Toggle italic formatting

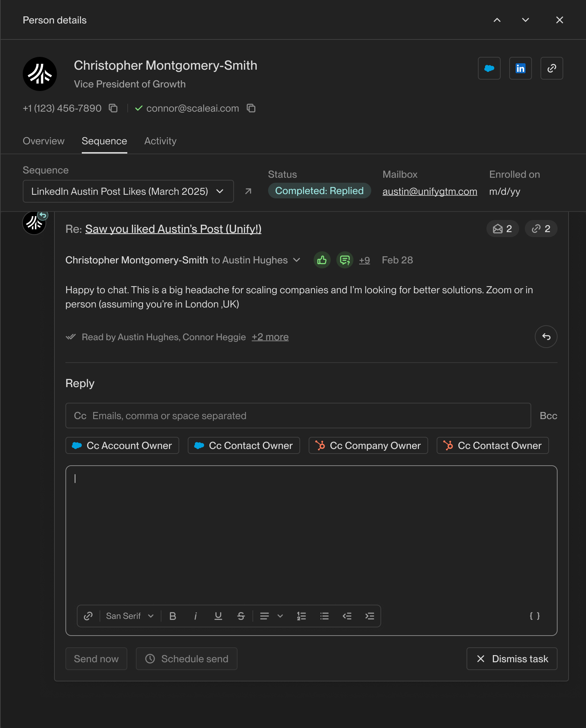click(196, 616)
